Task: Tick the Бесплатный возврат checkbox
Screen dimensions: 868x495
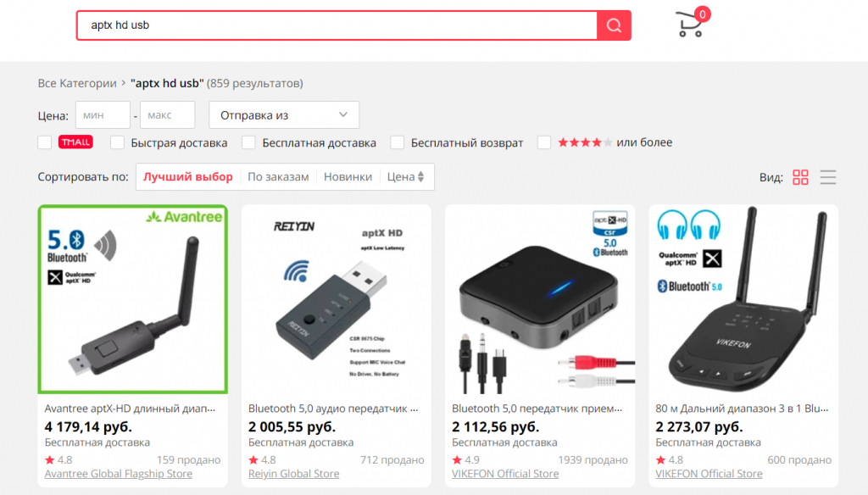Action: click(397, 142)
